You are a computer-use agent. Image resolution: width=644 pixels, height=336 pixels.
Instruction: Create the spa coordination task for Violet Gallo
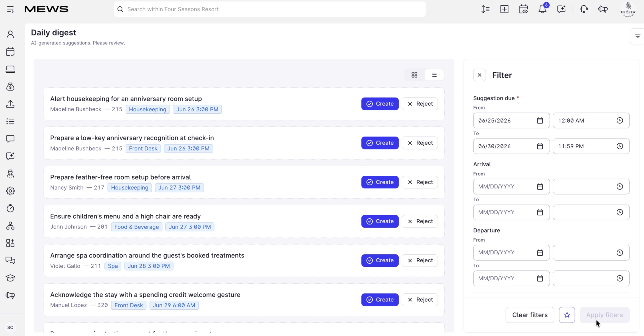click(x=380, y=260)
